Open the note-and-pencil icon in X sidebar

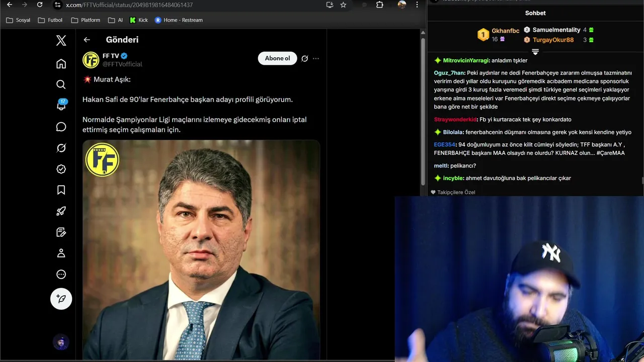[x=61, y=232]
